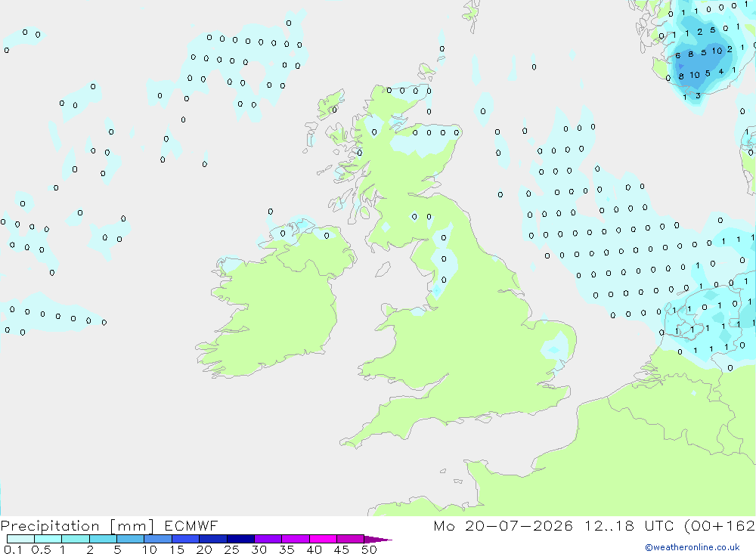756x554 pixels.
Task: Click the '4' precipitation value over Norway
Action: tap(720, 71)
